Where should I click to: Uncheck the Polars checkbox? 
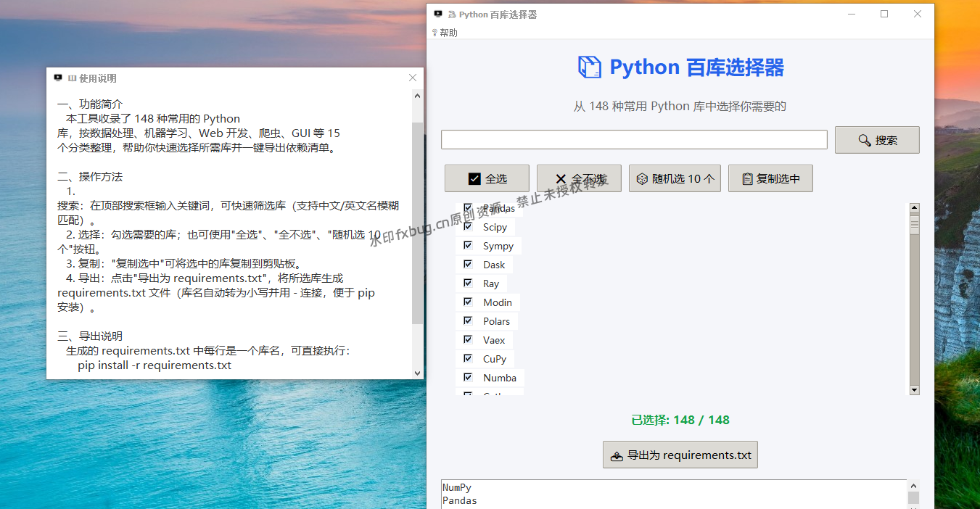[x=468, y=321]
